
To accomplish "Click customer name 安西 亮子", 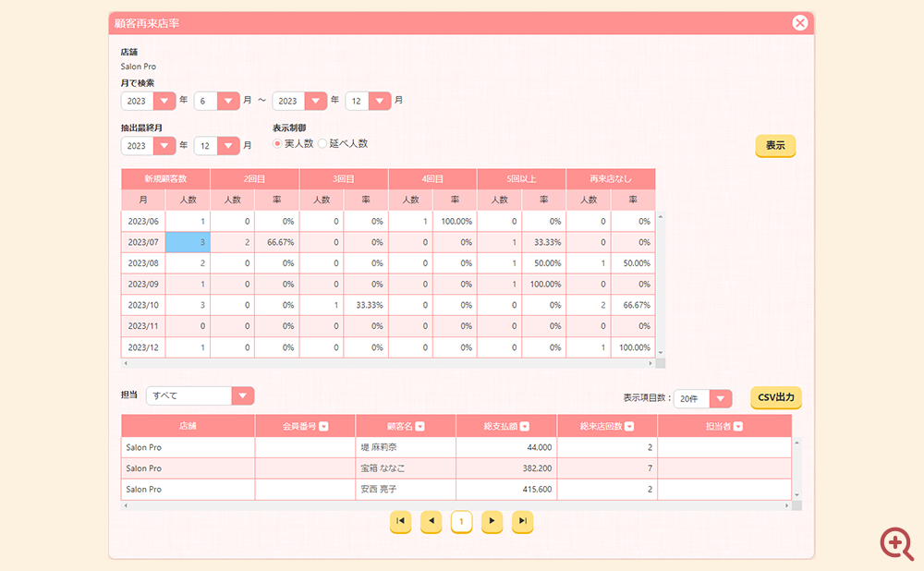I will (x=379, y=489).
